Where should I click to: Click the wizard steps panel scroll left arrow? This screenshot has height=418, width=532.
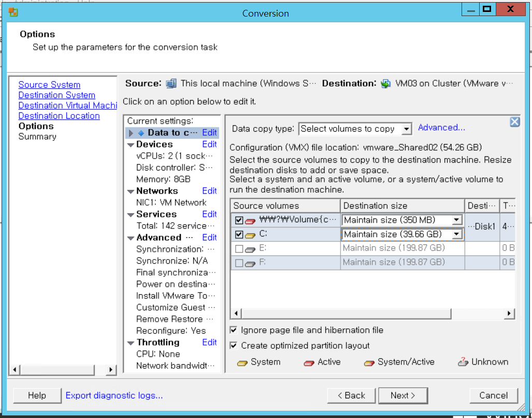pyautogui.click(x=15, y=369)
